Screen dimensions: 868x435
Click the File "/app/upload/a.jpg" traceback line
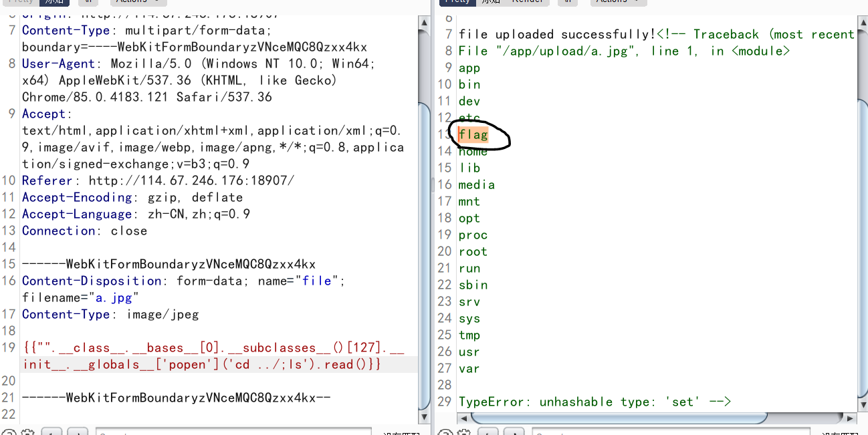[x=625, y=51]
